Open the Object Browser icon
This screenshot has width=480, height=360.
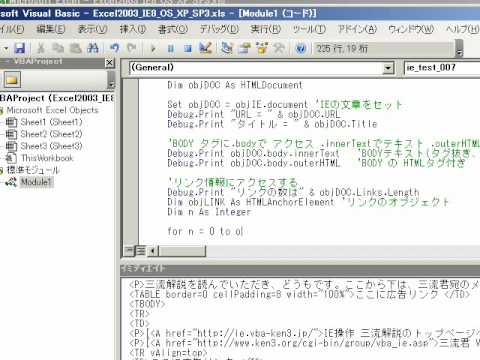[x=262, y=48]
